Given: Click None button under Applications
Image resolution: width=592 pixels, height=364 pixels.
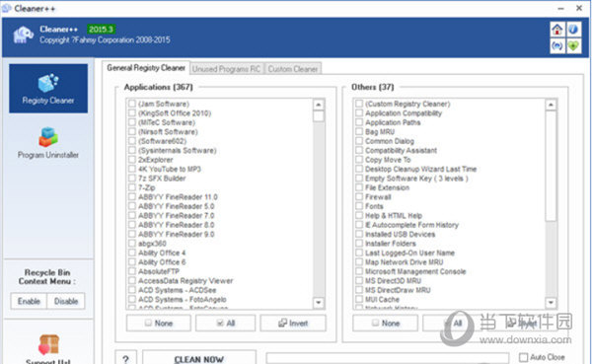Looking at the screenshot, I should pos(159,324).
